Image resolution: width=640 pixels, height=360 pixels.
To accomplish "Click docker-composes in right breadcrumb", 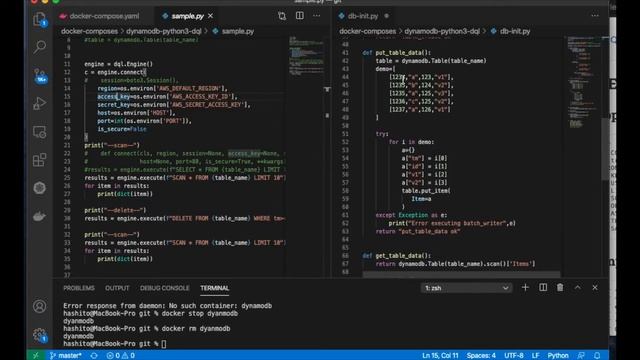I will coord(367,31).
